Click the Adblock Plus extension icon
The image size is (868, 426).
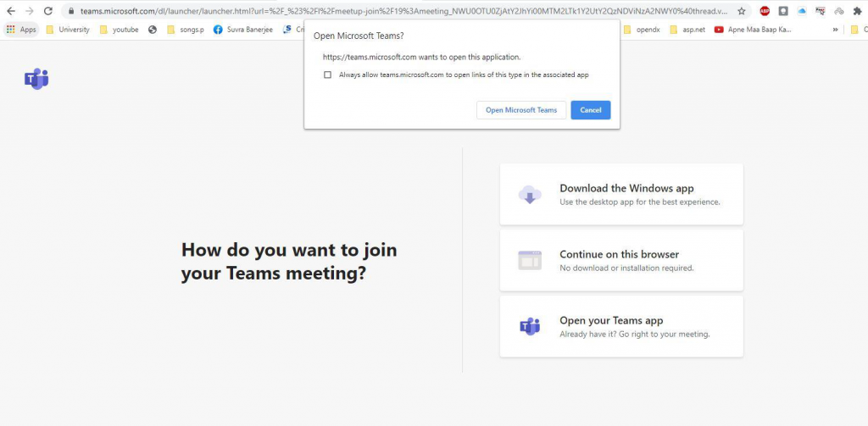[x=765, y=11]
